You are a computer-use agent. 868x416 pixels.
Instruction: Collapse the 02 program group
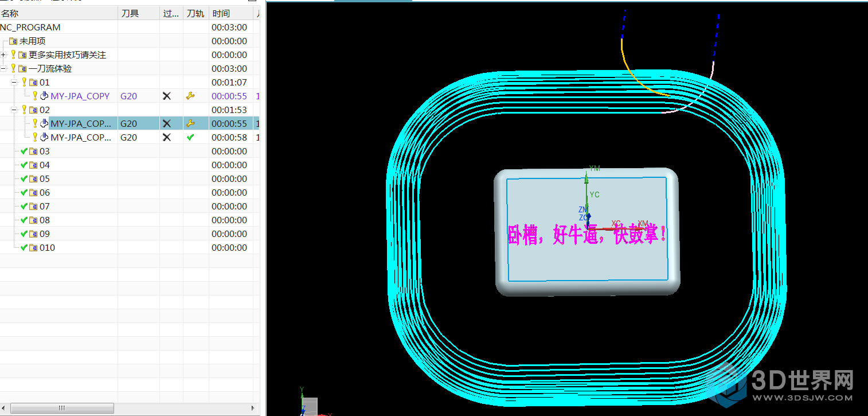pyautogui.click(x=14, y=110)
